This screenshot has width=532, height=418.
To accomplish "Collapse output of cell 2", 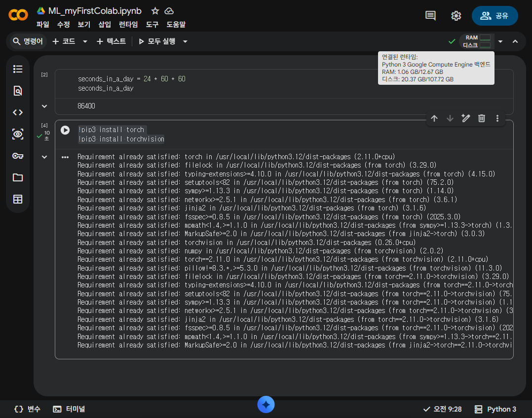I will coord(44,106).
